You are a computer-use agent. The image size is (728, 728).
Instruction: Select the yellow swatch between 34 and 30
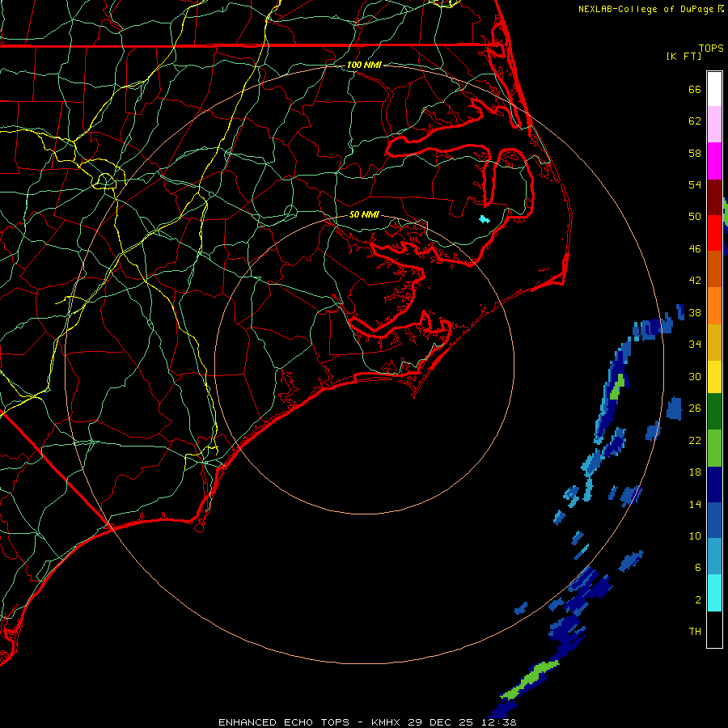[x=714, y=377]
